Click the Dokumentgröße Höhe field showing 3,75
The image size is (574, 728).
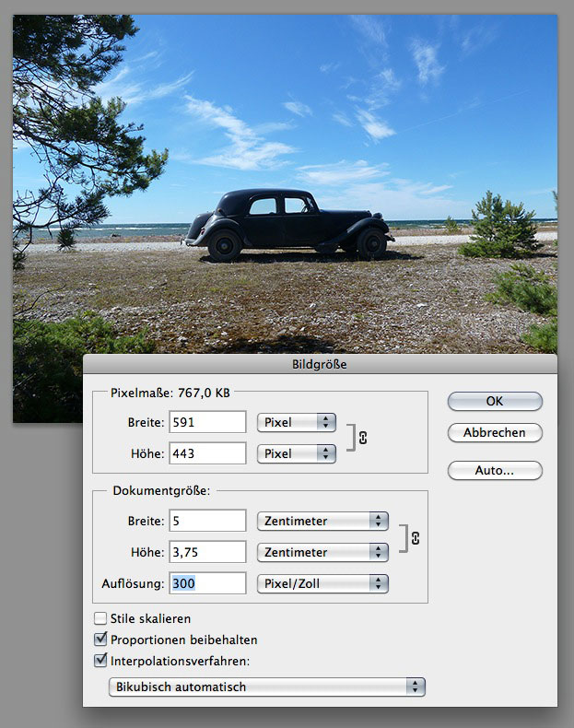[x=207, y=552]
